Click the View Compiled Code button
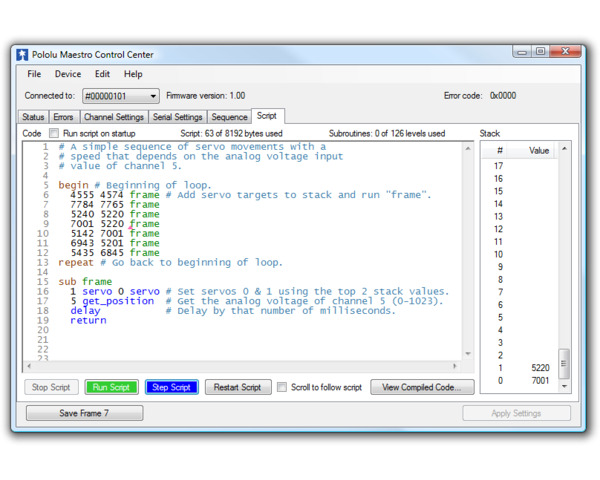The width and height of the screenshot is (600, 480). coord(422,387)
